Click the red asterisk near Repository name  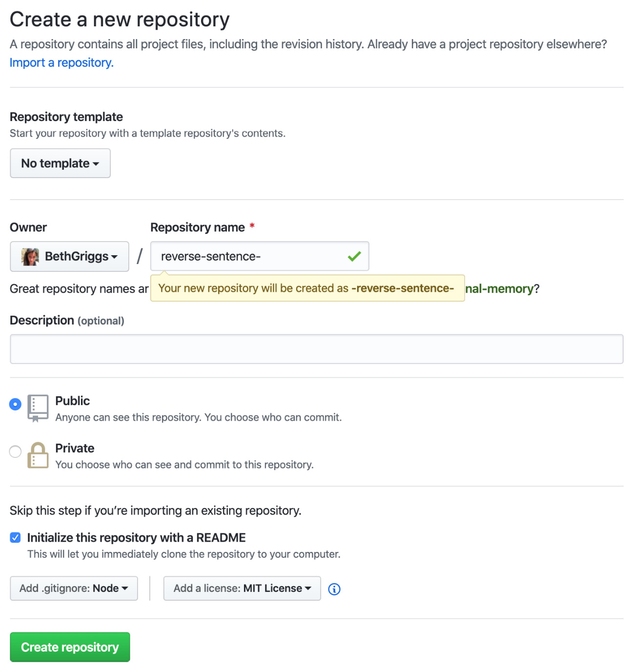tap(251, 226)
